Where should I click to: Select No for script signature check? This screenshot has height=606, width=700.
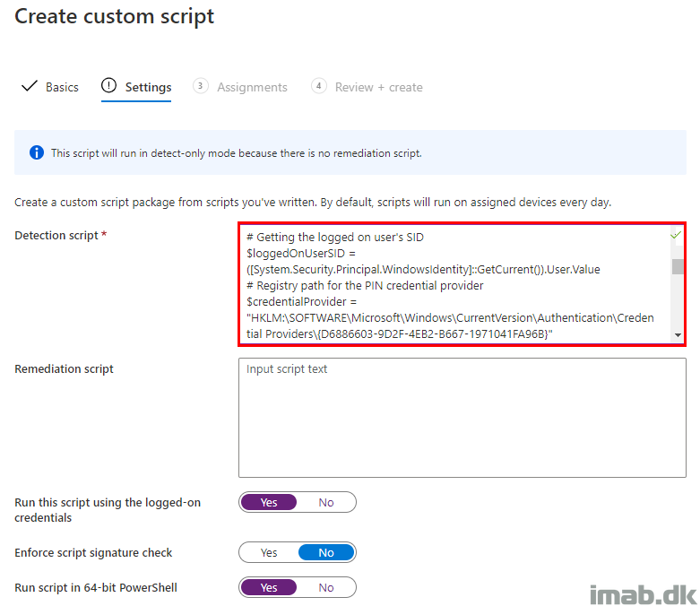pyautogui.click(x=326, y=552)
